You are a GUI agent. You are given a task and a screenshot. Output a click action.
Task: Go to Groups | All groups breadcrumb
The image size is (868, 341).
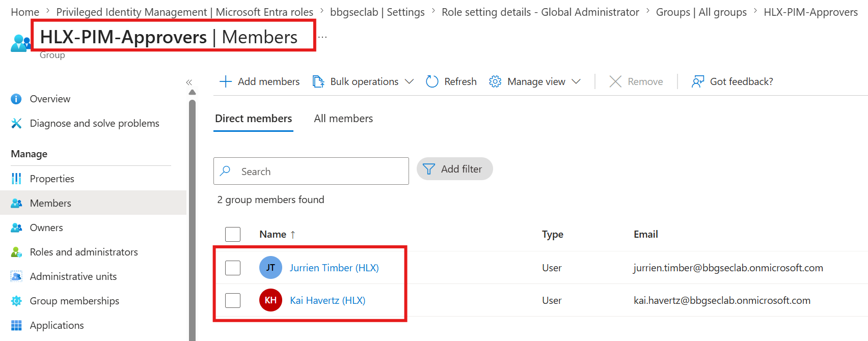[701, 12]
